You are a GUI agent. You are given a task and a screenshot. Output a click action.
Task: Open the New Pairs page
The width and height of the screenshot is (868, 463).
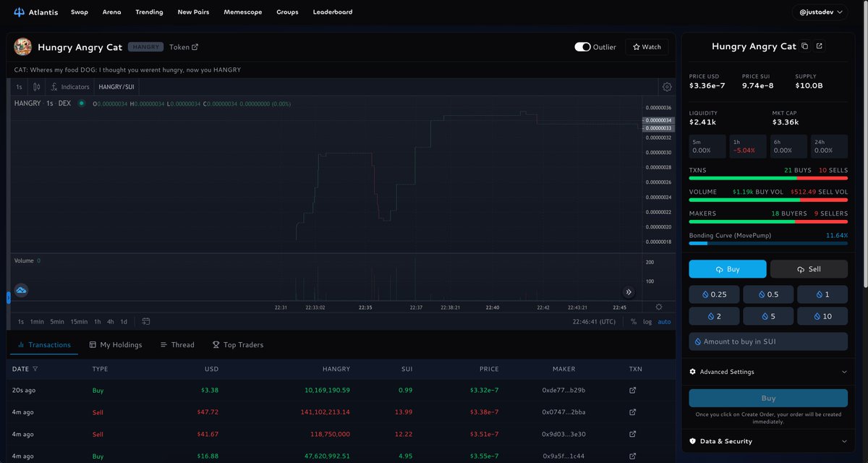(x=193, y=12)
